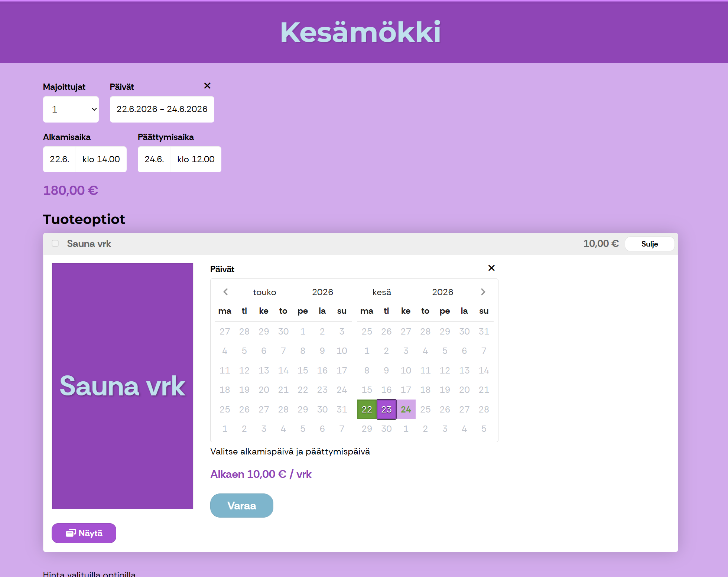Viewport: 728px width, 577px height.
Task: Click the Alkaen 10,00 € / vrk price text
Action: (x=261, y=474)
